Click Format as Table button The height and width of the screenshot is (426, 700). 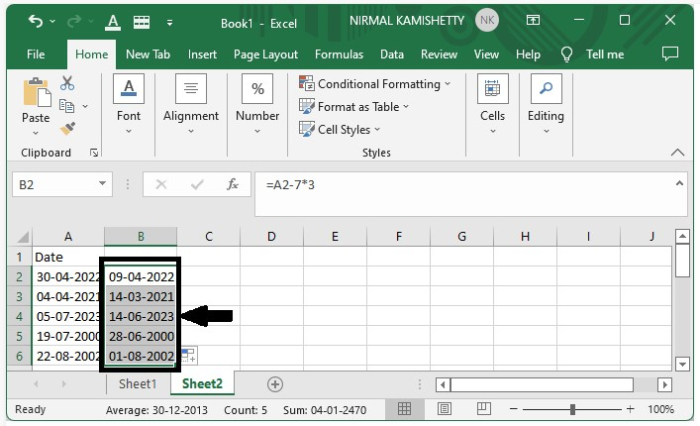coord(356,106)
